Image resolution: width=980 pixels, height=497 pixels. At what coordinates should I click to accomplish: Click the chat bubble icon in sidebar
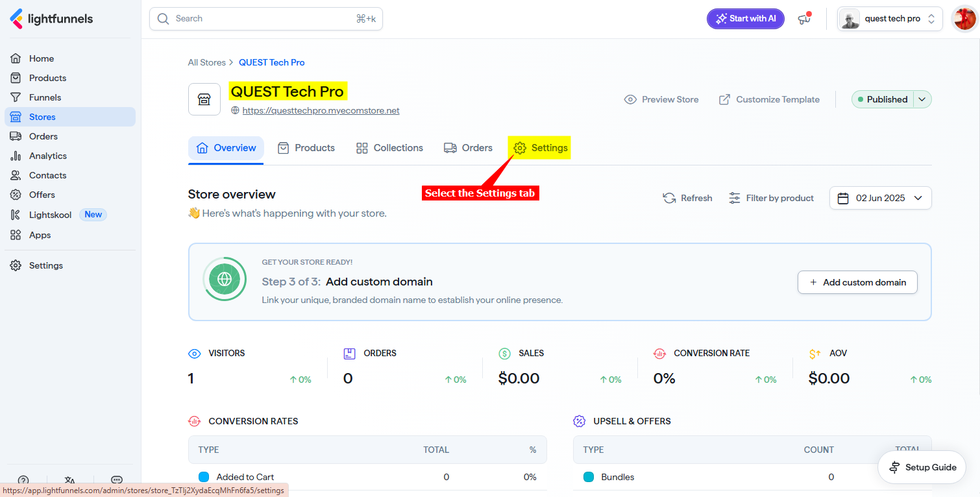click(117, 481)
